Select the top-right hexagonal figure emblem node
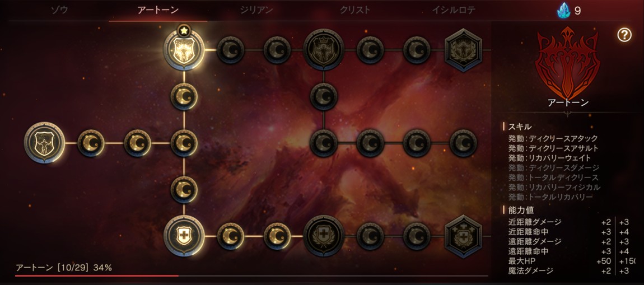Image resolution: width=644 pixels, height=285 pixels. pos(463,50)
